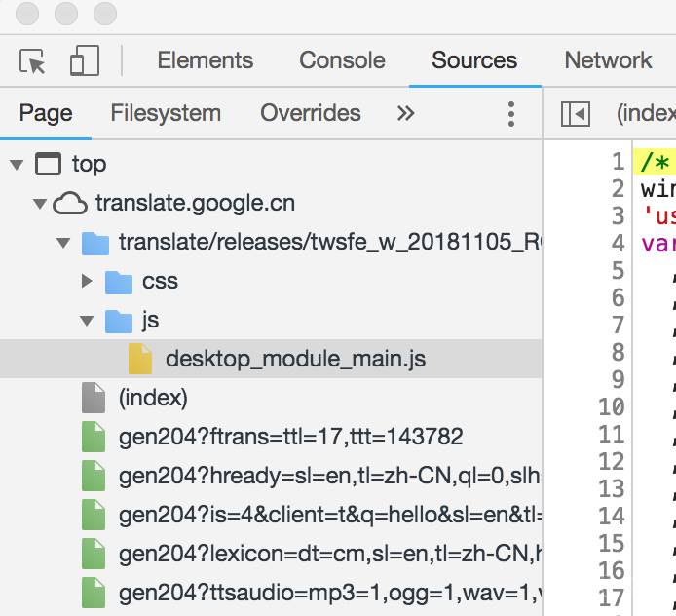Viewport: 676px width, 616px height.
Task: Collapse the top frame tree arrow
Action: point(17,164)
